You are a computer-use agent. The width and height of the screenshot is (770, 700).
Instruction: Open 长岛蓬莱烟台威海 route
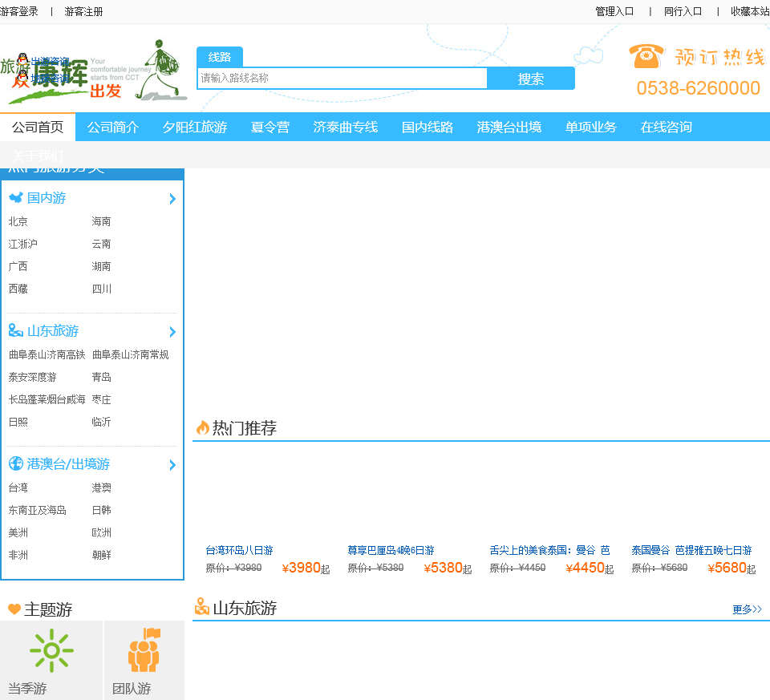47,399
